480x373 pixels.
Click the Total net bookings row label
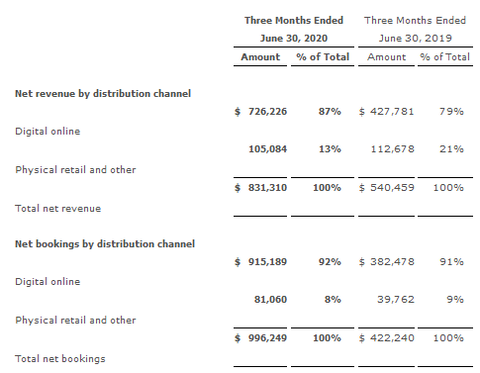click(x=60, y=359)
